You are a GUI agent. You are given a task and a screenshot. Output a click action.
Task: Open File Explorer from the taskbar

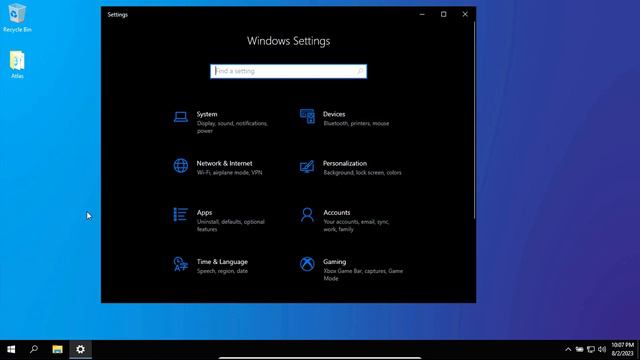click(58, 349)
